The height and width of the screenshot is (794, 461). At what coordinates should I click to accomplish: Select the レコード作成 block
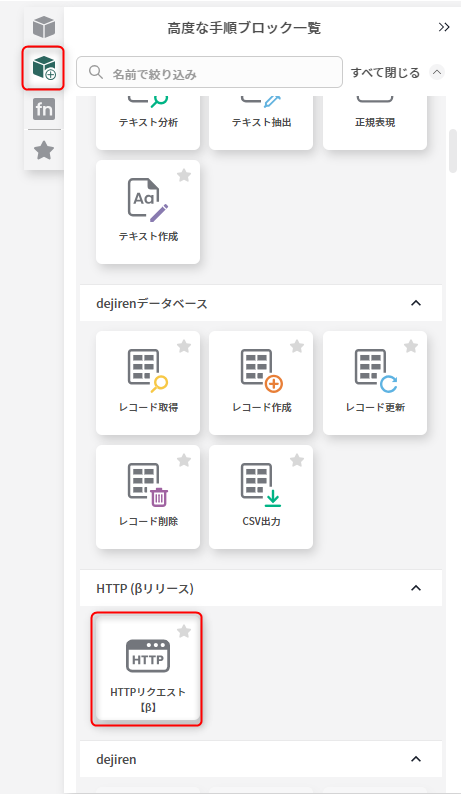(261, 383)
